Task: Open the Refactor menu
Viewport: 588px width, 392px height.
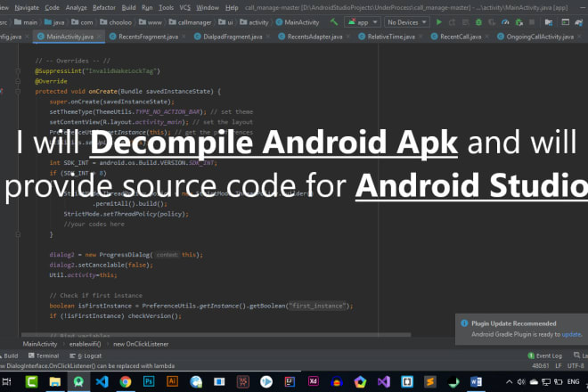Action: click(104, 7)
